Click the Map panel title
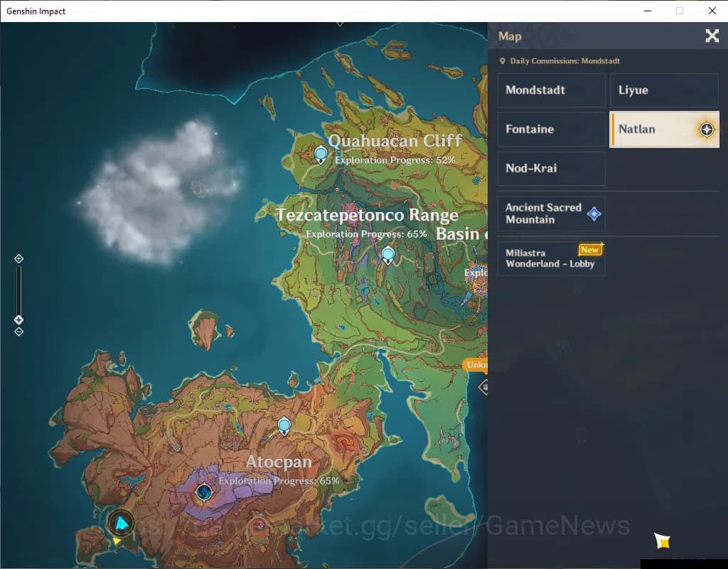 [x=510, y=36]
